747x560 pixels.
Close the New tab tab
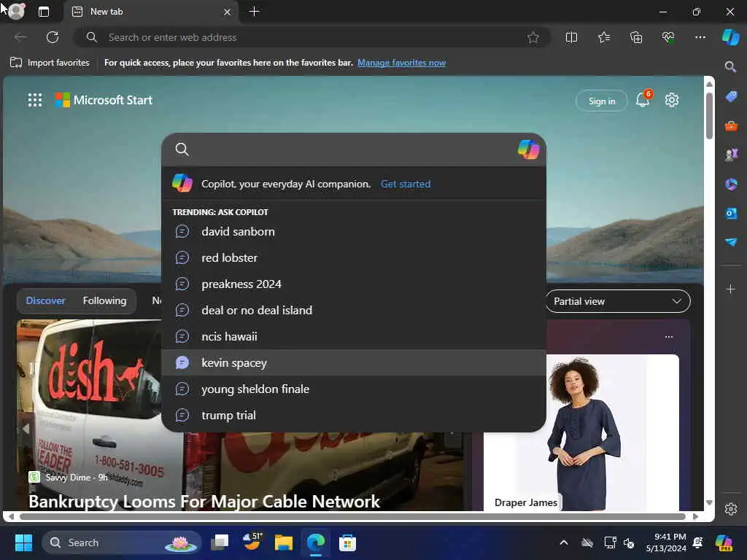tap(228, 12)
